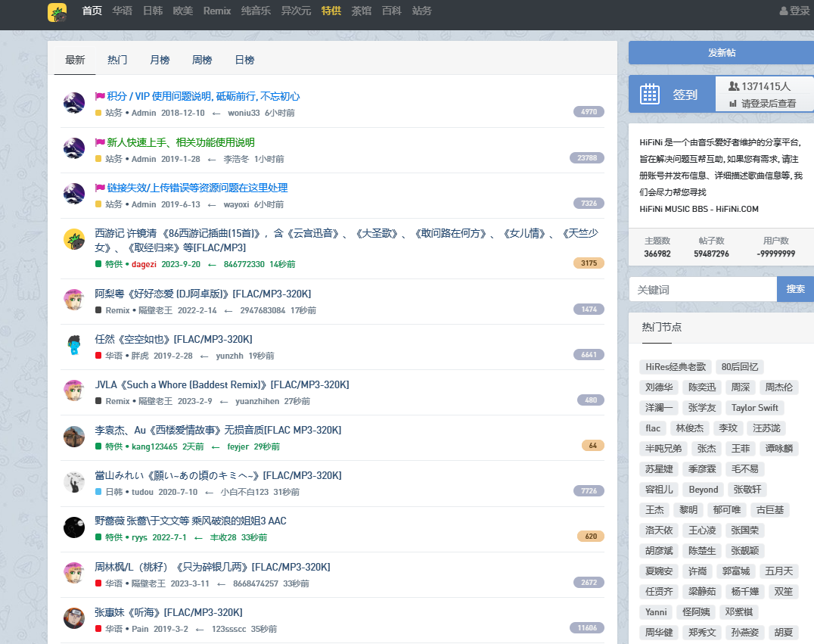Viewport: 814px width, 644px height.
Task: Click the calendar sign-in icon
Action: pos(650,94)
